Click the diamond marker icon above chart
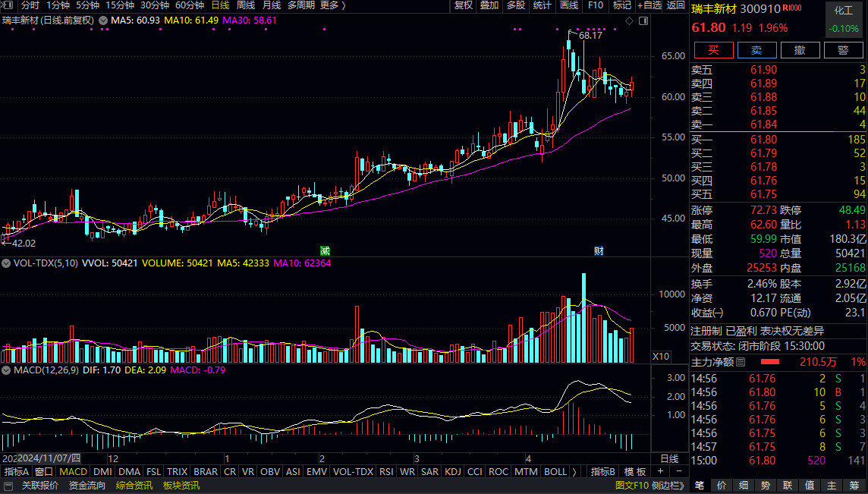868x494 pixels. coord(629,21)
